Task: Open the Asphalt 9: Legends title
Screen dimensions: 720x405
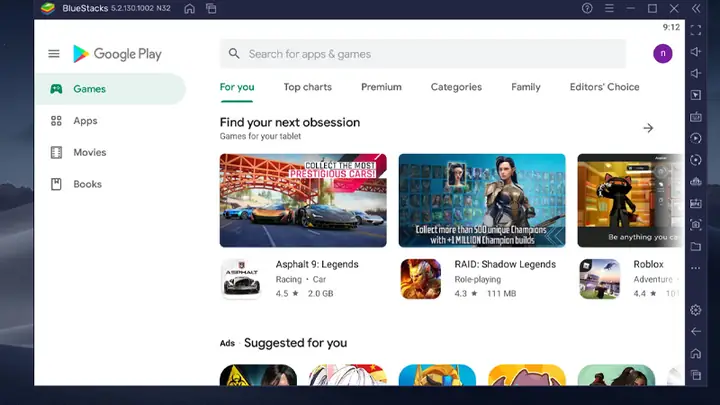Action: (317, 264)
